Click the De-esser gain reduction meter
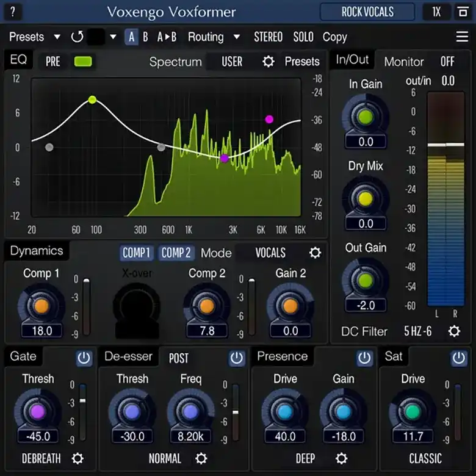This screenshot has width=476, height=476. coord(236,412)
